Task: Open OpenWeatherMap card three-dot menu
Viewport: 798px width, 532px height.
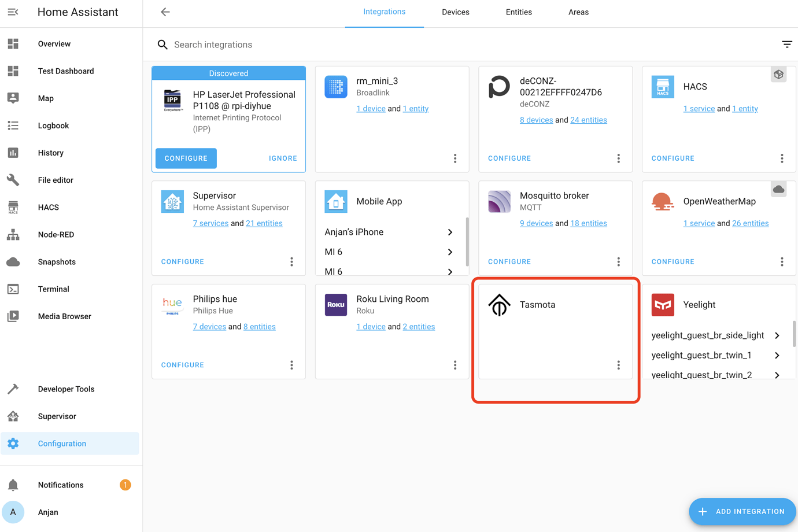Action: [782, 262]
